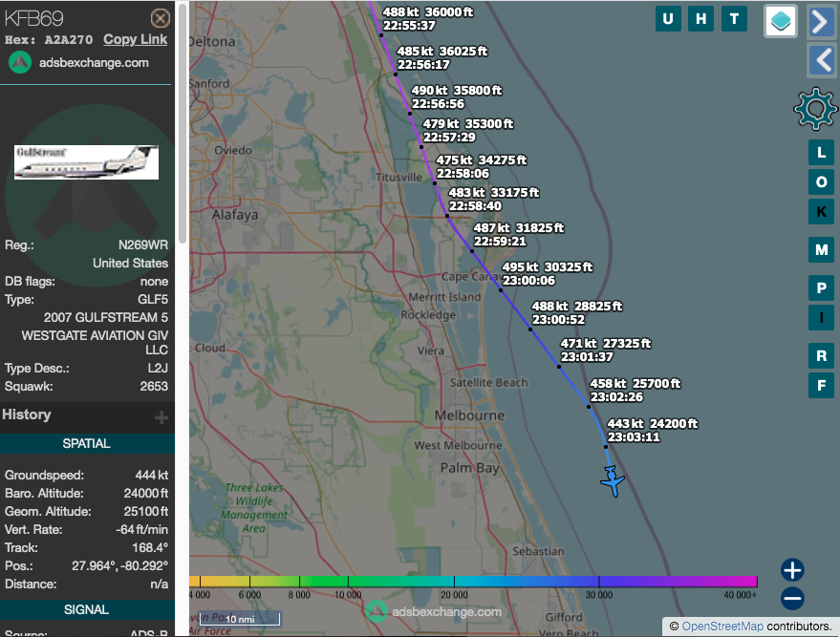Close the KFB69 aircraft info panel
The width and height of the screenshot is (840, 637).
[x=160, y=19]
